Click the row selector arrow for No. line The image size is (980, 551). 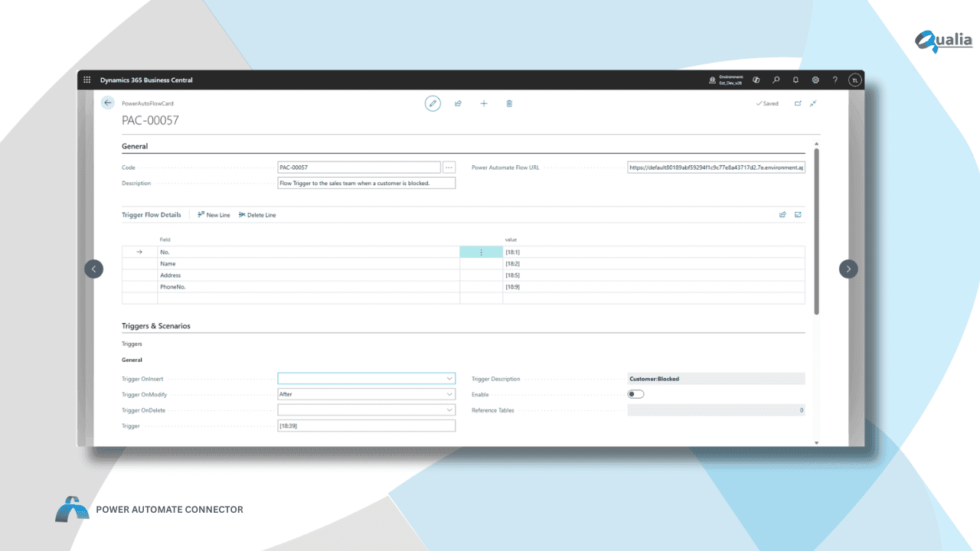coord(139,252)
